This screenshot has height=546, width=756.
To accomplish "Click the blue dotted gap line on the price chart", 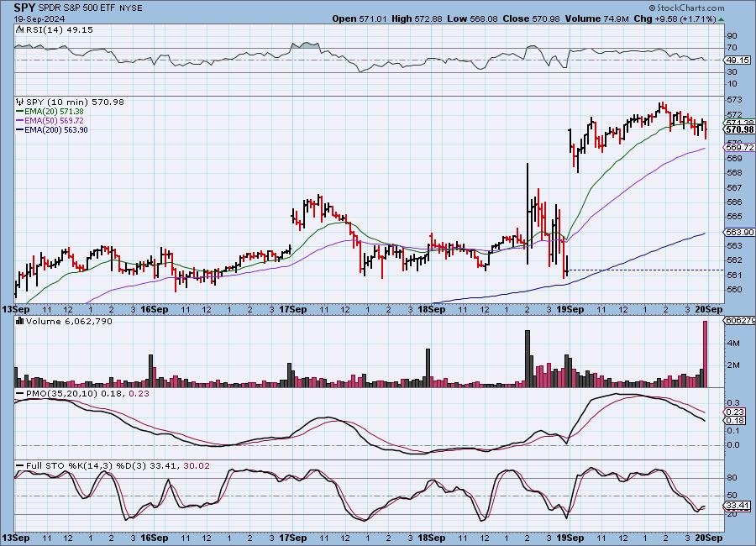I will pyautogui.click(x=647, y=270).
